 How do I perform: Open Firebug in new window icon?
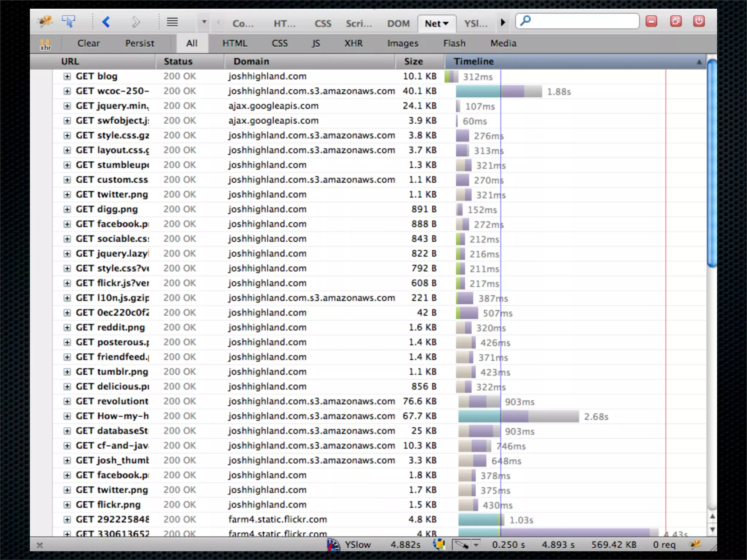click(x=676, y=21)
